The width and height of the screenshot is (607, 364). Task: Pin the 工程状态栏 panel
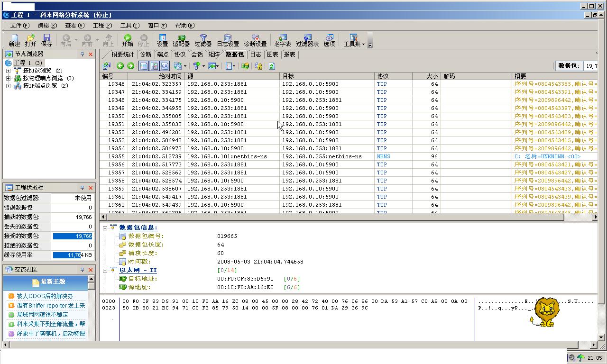[x=82, y=188]
